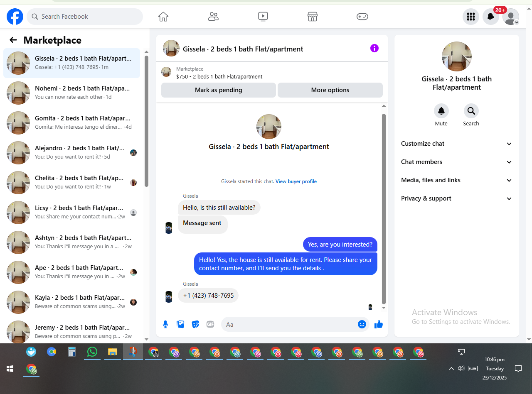
Task: Click the phone number message +1 (423) 748-7695
Action: coord(208,296)
